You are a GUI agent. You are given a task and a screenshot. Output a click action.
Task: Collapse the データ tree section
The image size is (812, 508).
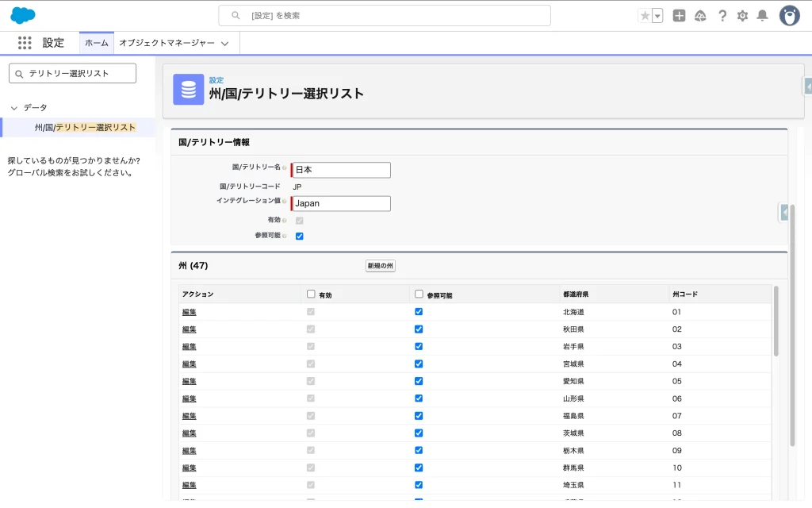pos(14,108)
